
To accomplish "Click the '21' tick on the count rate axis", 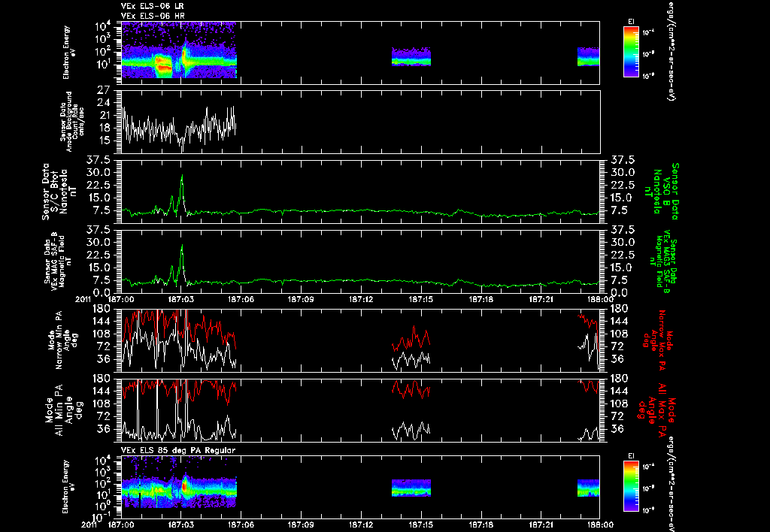I will 104,116.
